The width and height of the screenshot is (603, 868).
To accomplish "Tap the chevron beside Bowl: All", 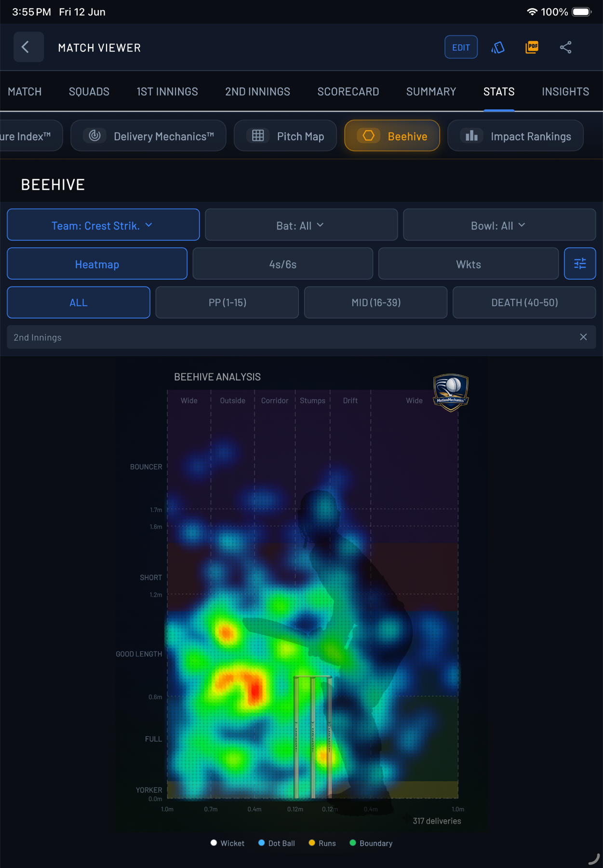I will click(522, 225).
